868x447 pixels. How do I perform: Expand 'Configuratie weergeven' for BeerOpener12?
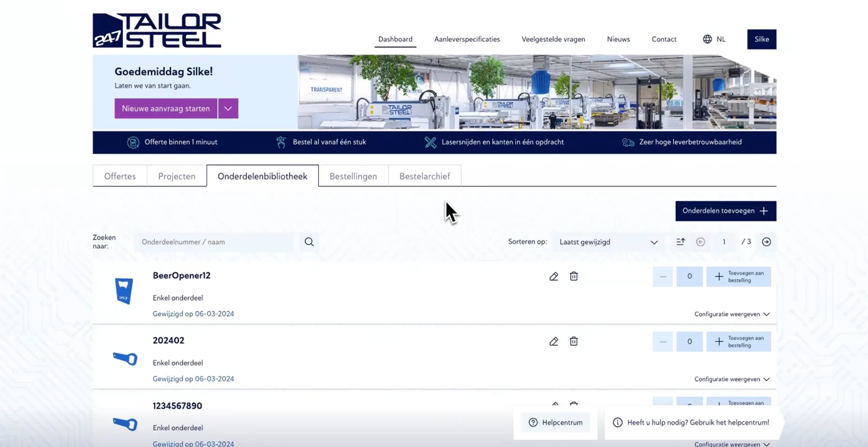(x=731, y=314)
